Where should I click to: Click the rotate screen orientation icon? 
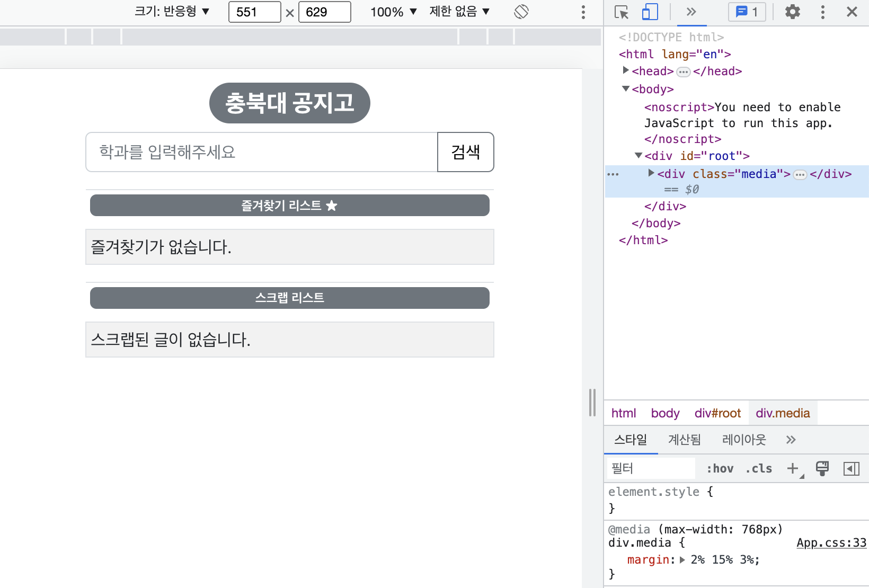(521, 12)
